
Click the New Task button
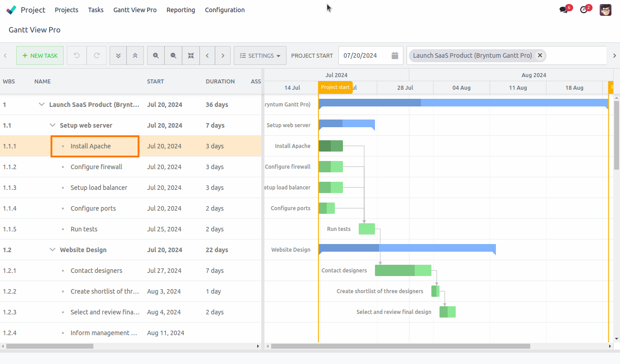click(40, 55)
